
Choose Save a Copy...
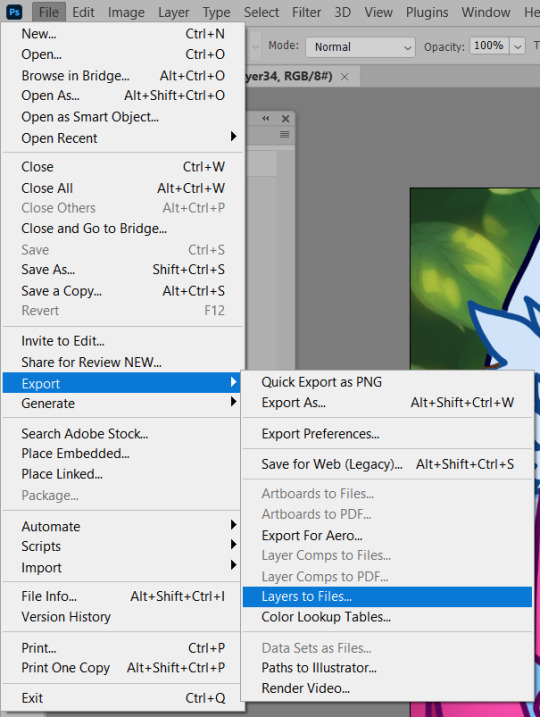[123, 291]
